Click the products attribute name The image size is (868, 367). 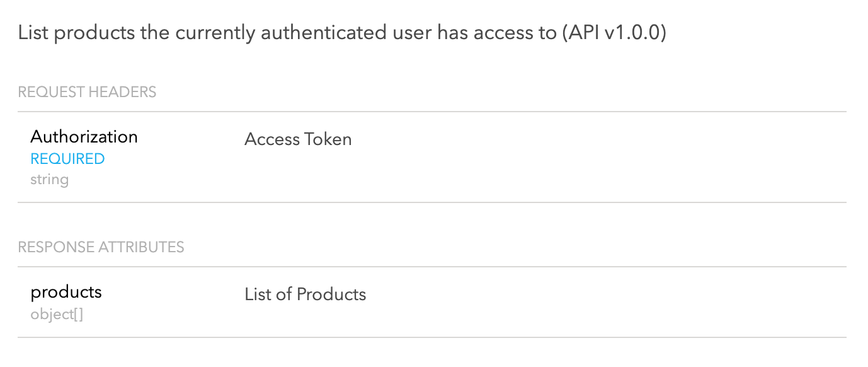(66, 292)
